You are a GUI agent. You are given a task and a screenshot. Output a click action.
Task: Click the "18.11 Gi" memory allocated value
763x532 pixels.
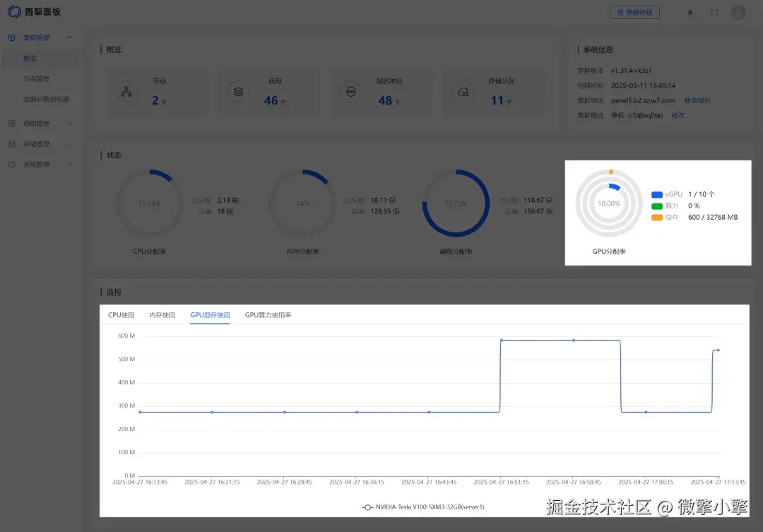click(x=383, y=201)
